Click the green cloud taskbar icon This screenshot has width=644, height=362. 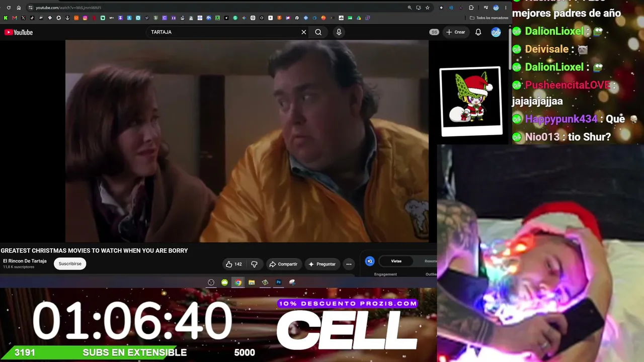[224, 283]
